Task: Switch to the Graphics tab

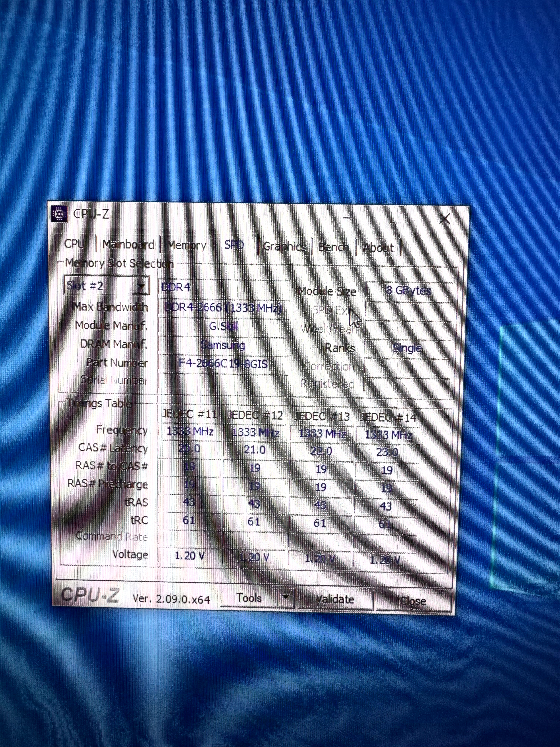Action: pyautogui.click(x=284, y=247)
